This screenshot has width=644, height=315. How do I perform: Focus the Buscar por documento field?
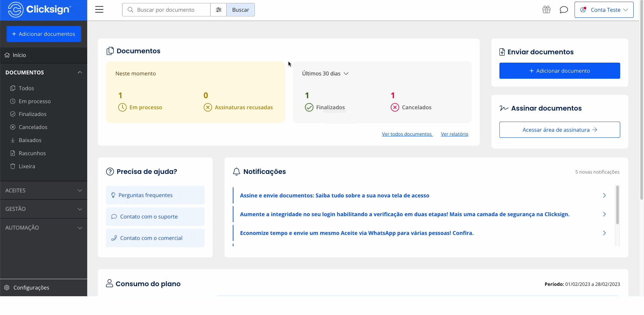pyautogui.click(x=166, y=10)
